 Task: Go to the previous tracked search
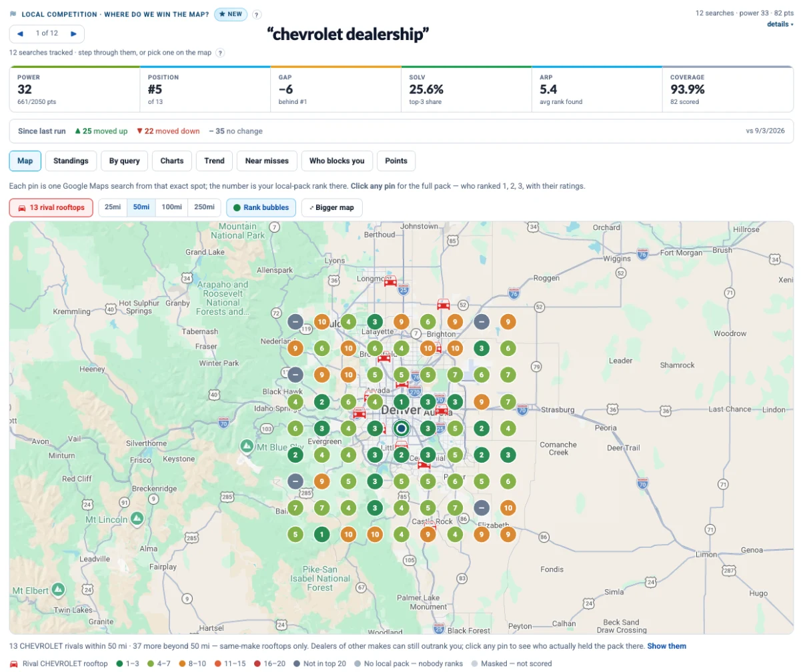pyautogui.click(x=20, y=33)
